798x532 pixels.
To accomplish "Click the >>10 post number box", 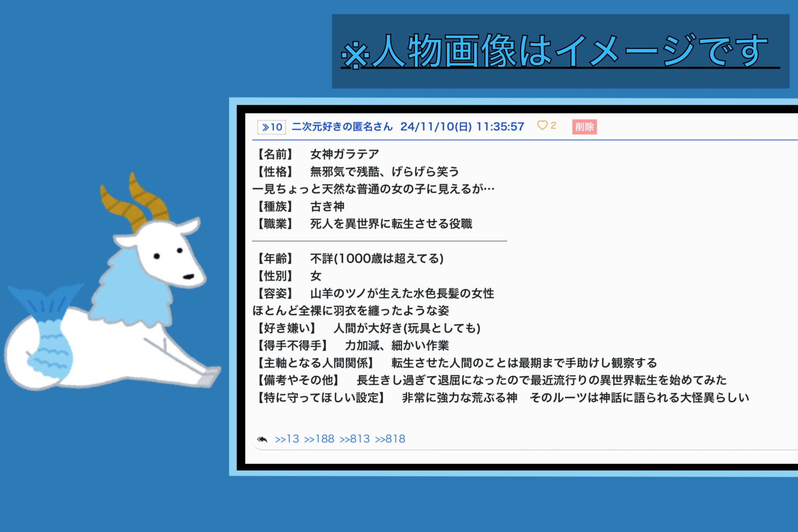I will (272, 127).
